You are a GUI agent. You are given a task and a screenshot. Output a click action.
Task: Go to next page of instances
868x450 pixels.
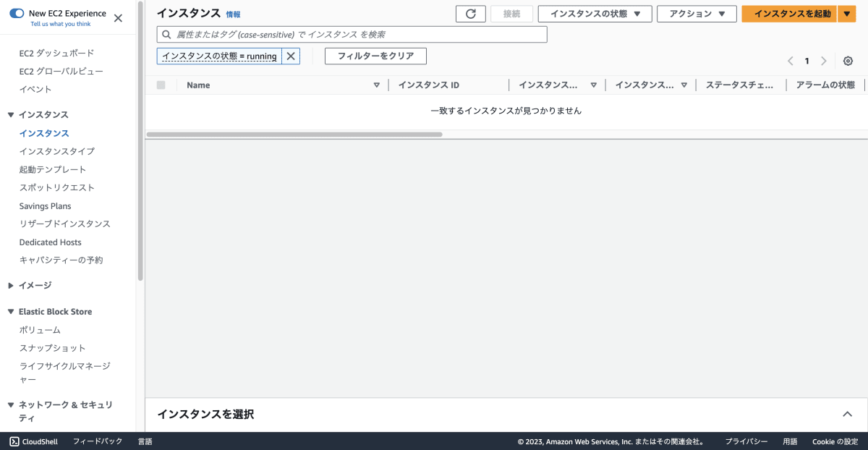pyautogui.click(x=823, y=61)
